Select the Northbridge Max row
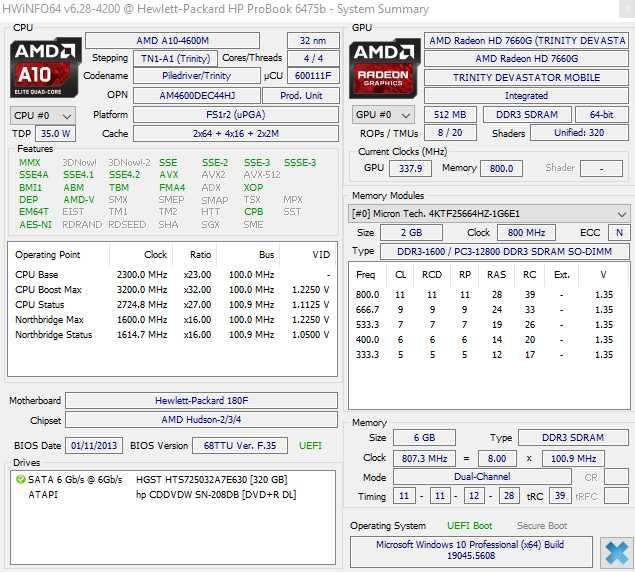This screenshot has width=635, height=572. coord(173,320)
